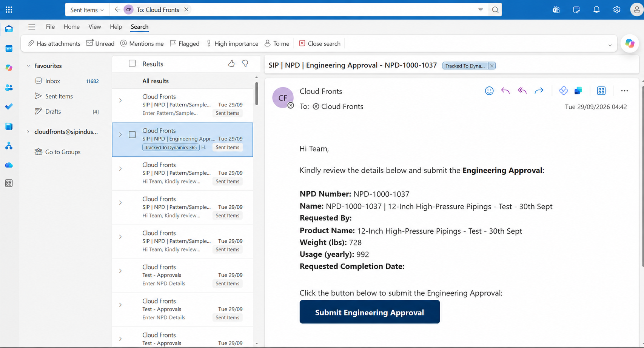644x348 pixels.
Task: Open the Help tab
Action: click(116, 26)
